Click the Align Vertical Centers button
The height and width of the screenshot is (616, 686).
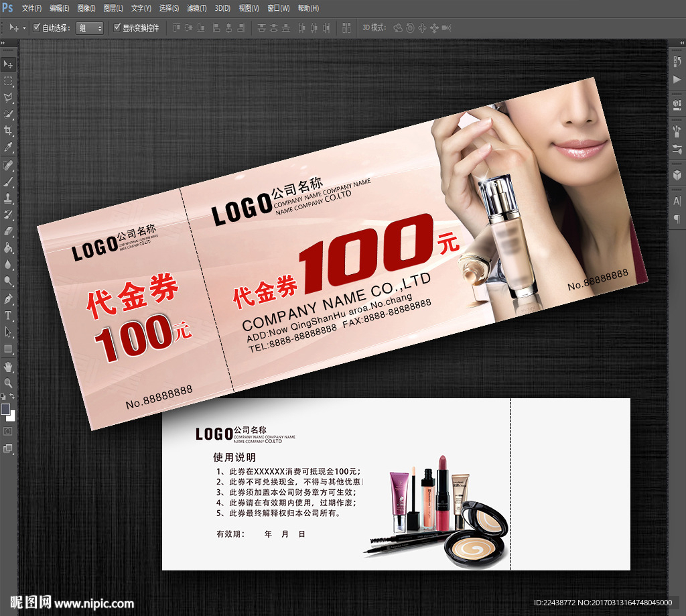pyautogui.click(x=188, y=28)
